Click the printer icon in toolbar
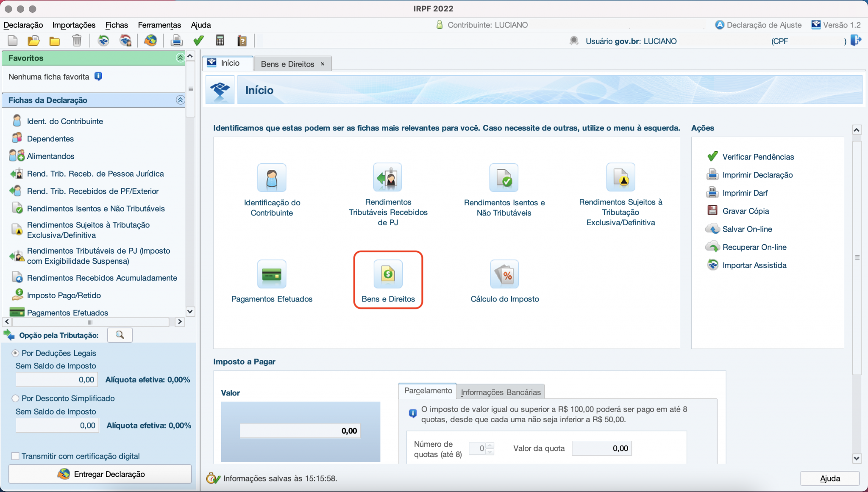868x492 pixels. click(176, 41)
